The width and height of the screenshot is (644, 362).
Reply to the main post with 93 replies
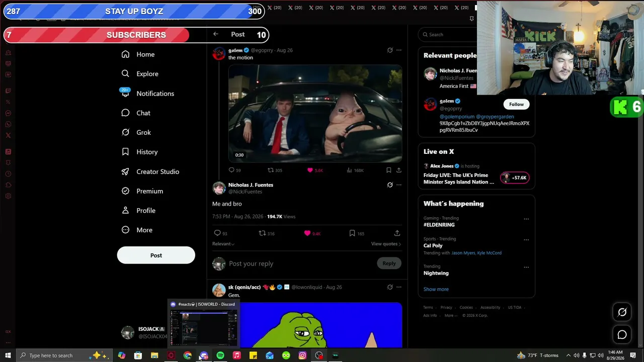[x=220, y=233]
